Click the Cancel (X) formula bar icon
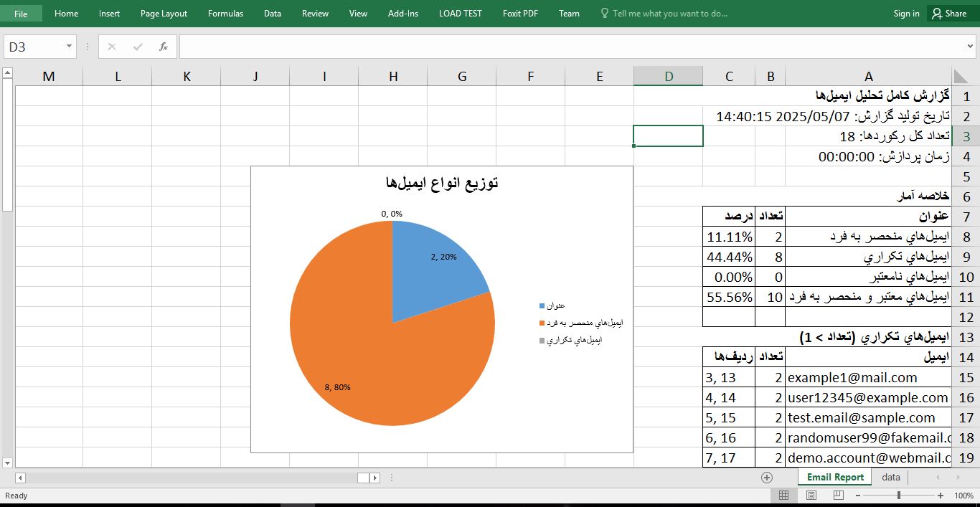The height and width of the screenshot is (507, 980). tap(111, 47)
